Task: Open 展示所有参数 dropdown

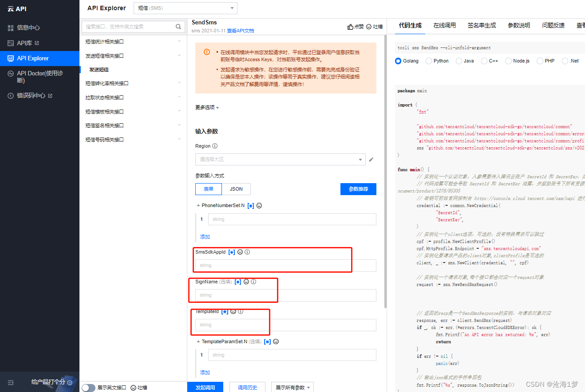Action: click(292, 387)
